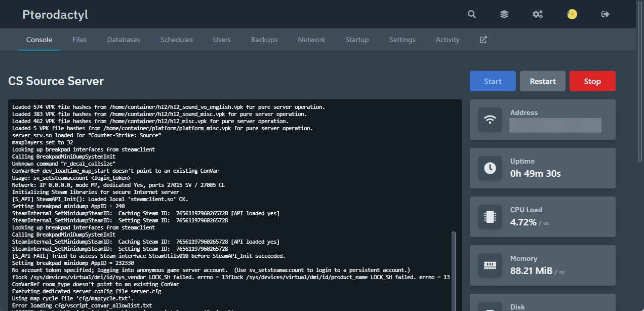Open the Startup tab
The image size is (644, 311).
(357, 40)
